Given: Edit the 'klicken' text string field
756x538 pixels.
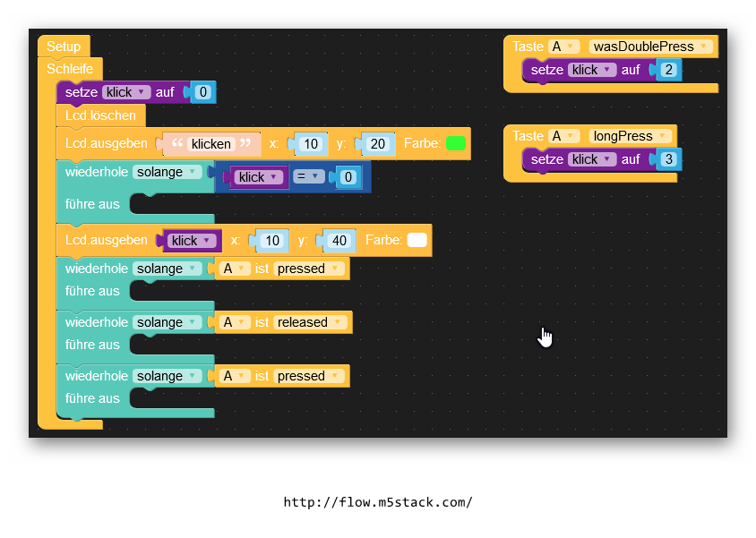Looking at the screenshot, I should click(x=210, y=144).
